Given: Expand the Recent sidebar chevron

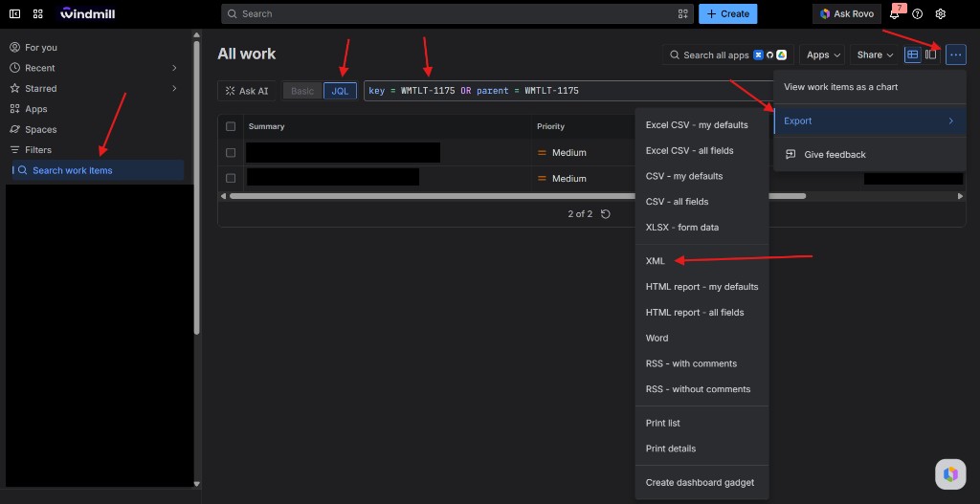Looking at the screenshot, I should [x=174, y=68].
